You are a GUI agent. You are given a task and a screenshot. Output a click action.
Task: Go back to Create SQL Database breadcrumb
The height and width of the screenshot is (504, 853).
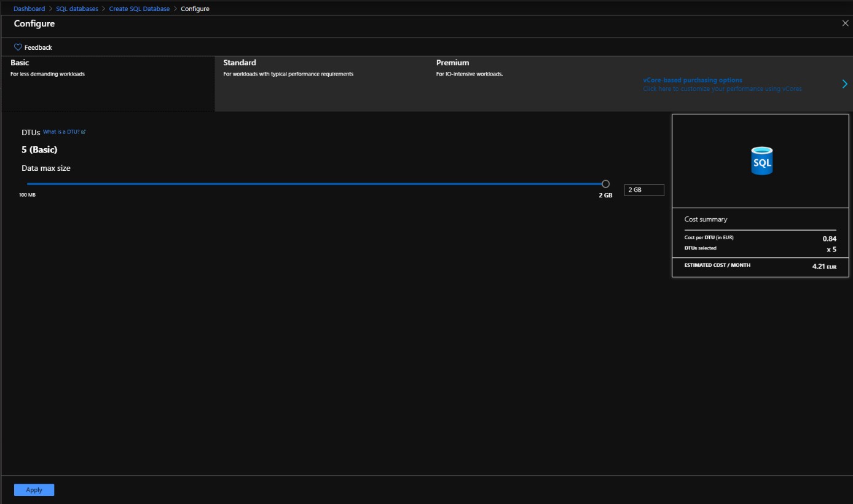coord(140,9)
